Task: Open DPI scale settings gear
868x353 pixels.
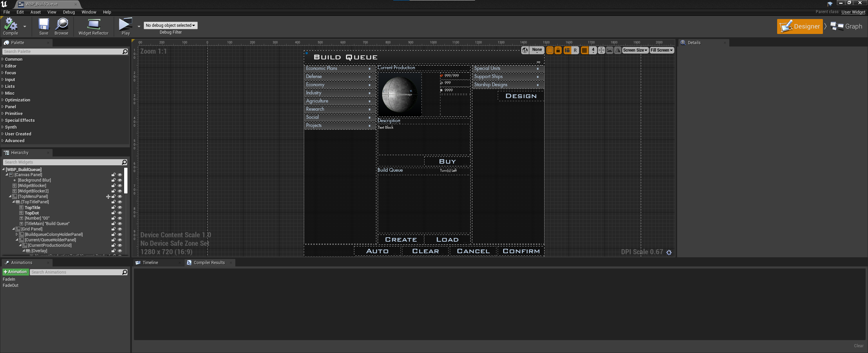Action: click(669, 252)
